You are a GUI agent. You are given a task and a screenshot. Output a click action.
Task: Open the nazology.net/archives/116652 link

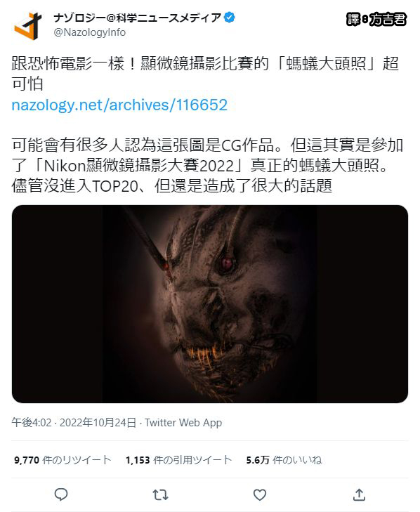tap(119, 105)
